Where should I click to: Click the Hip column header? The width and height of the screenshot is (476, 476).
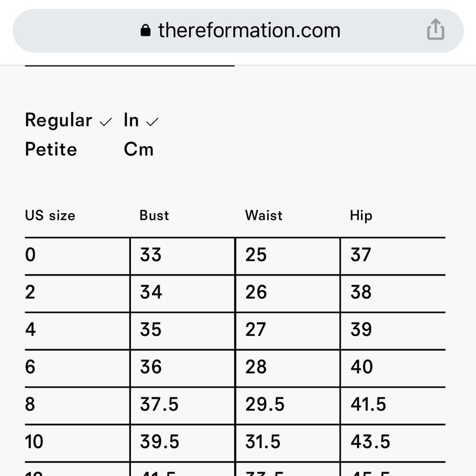(x=361, y=216)
